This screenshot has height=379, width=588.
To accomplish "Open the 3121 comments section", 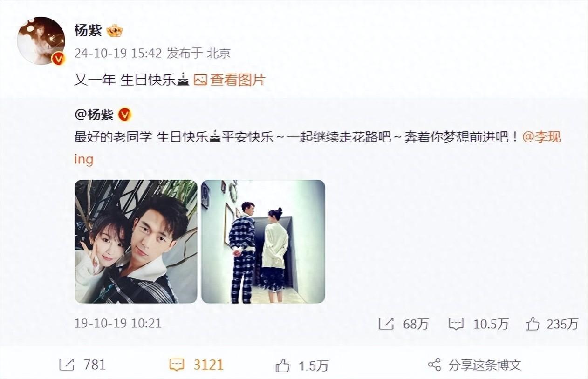I will (x=196, y=364).
